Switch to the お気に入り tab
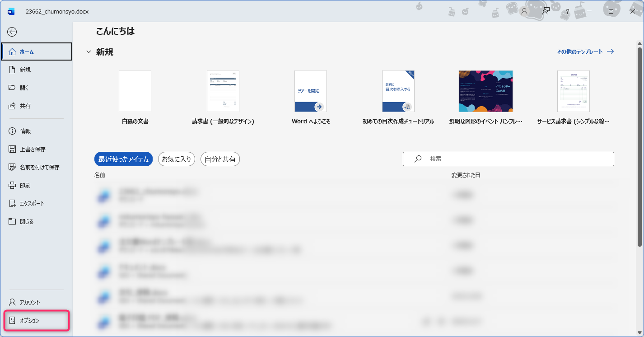This screenshot has width=644, height=337. point(177,159)
